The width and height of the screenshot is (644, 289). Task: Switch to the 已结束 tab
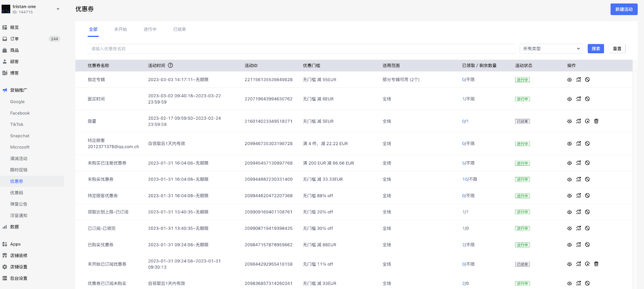pyautogui.click(x=180, y=29)
